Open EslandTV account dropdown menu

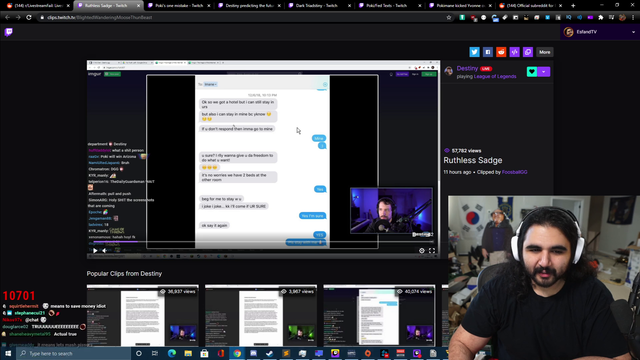[x=599, y=32]
